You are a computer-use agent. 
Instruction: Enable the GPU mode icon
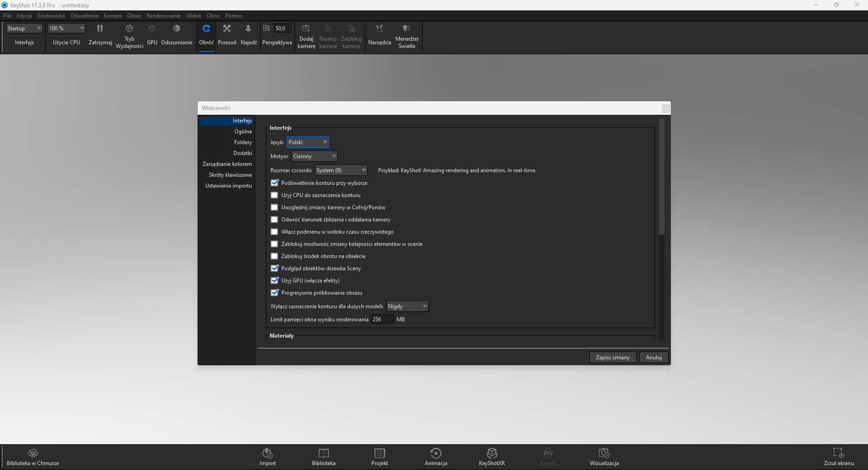[152, 28]
